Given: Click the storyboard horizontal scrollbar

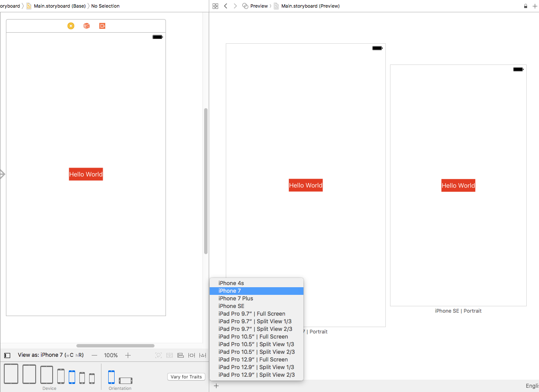Looking at the screenshot, I should tap(115, 346).
